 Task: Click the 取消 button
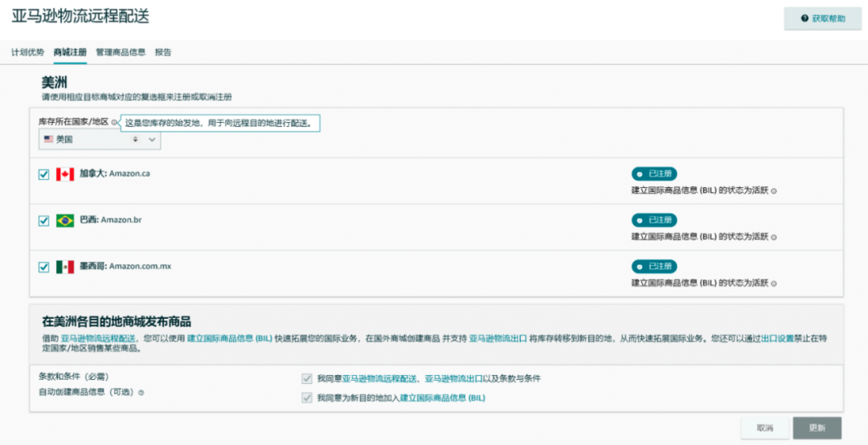(x=764, y=428)
